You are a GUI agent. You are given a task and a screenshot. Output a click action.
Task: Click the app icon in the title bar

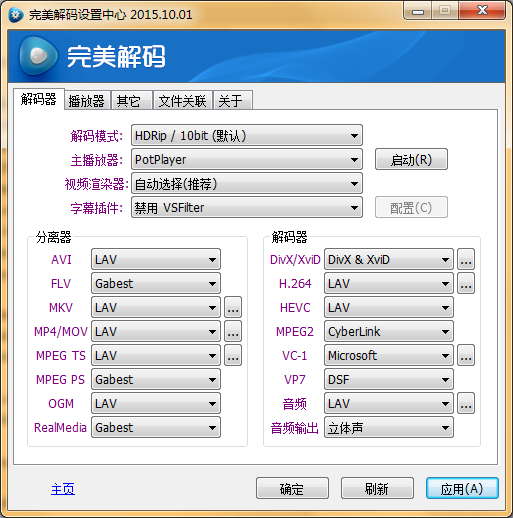16,15
